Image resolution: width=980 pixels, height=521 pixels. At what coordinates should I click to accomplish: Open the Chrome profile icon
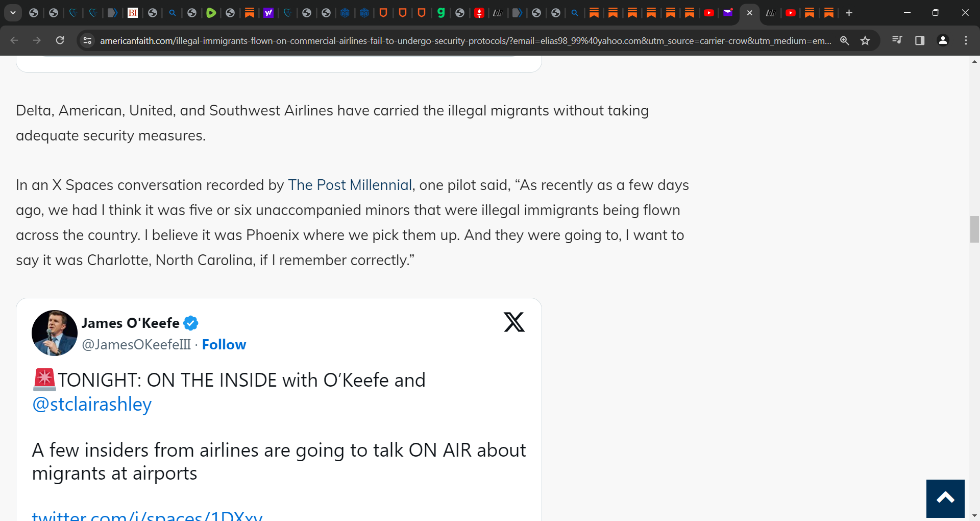point(943,40)
